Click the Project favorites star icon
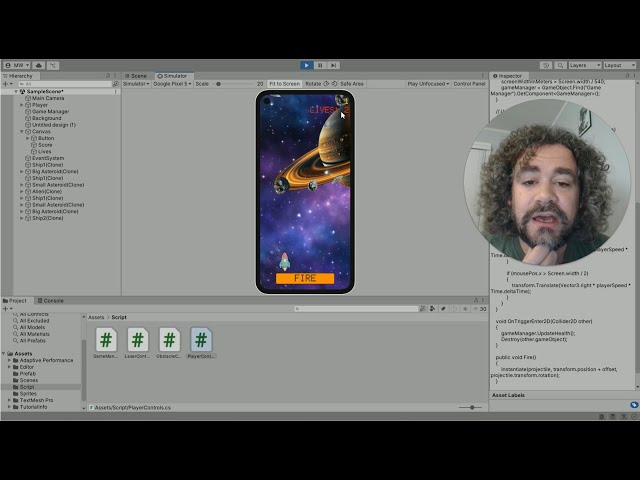 [x=465, y=309]
